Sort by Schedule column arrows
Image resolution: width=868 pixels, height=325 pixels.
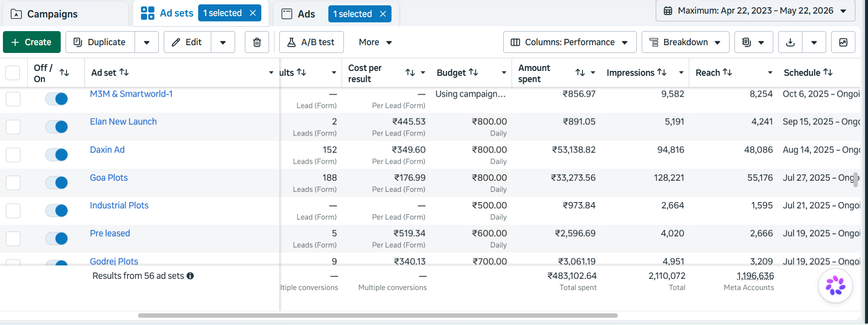click(828, 72)
